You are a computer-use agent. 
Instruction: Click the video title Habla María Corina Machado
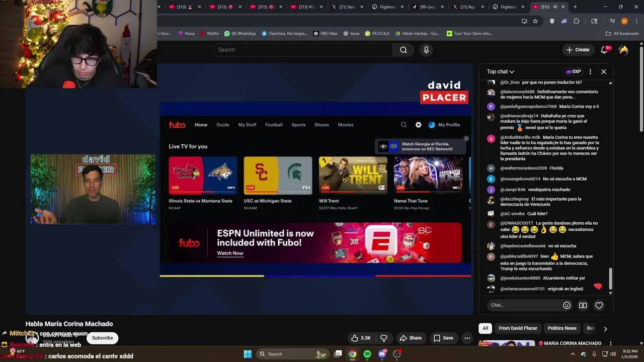pos(69,324)
